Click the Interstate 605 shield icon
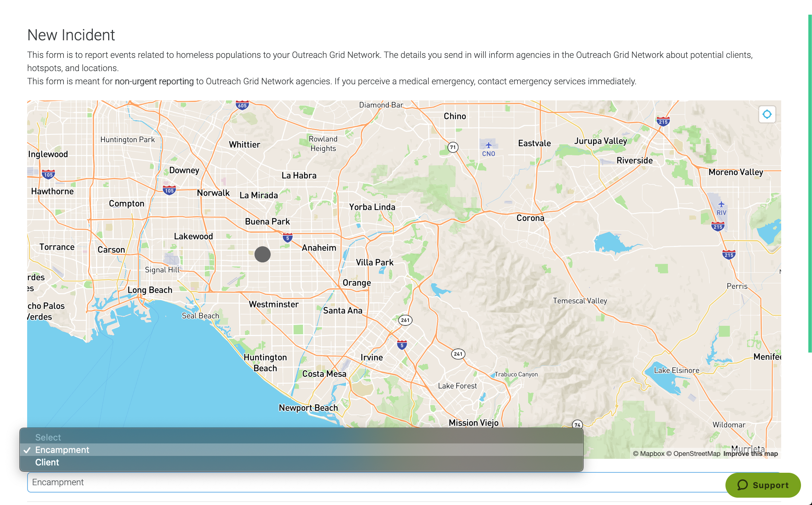The height and width of the screenshot is (505, 812). (x=242, y=106)
